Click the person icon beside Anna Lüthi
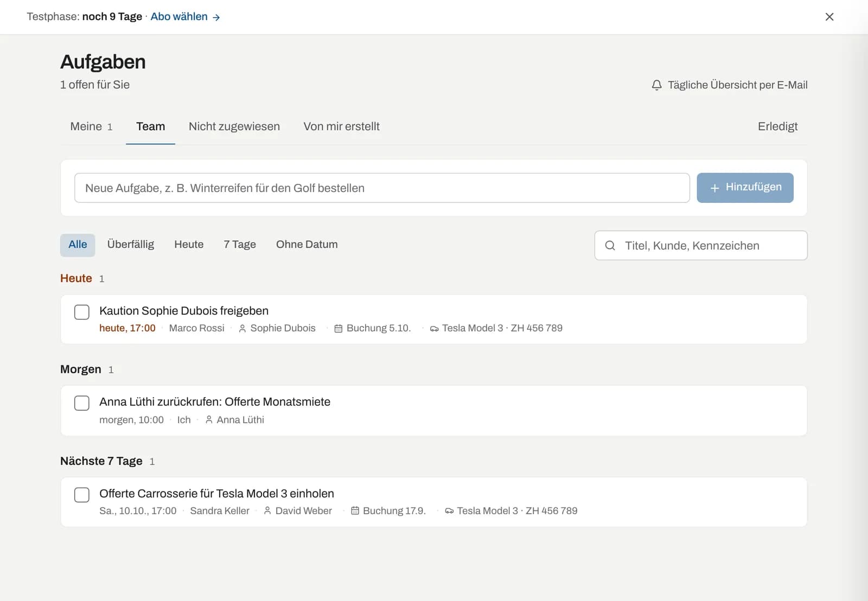Screen dimensions: 868x601 tap(209, 420)
